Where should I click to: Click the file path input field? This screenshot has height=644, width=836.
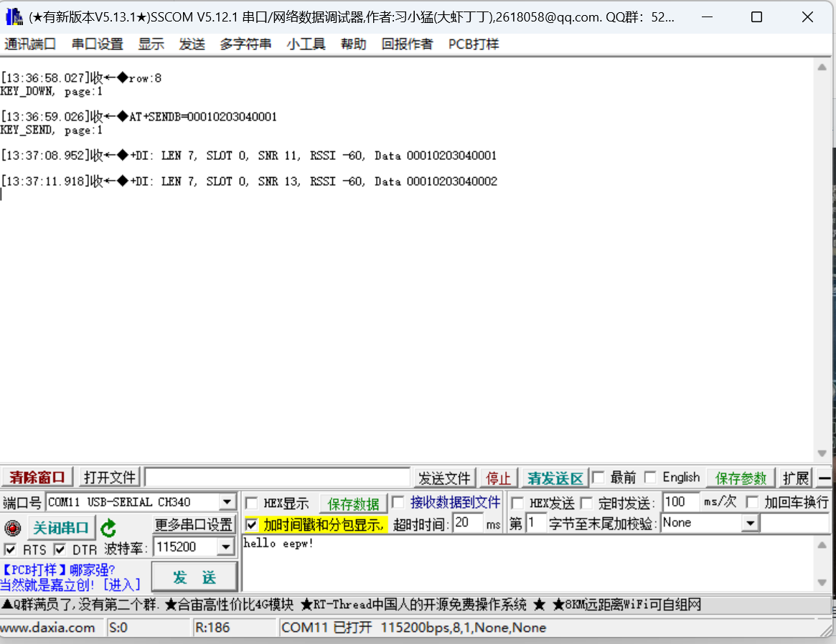pos(277,478)
